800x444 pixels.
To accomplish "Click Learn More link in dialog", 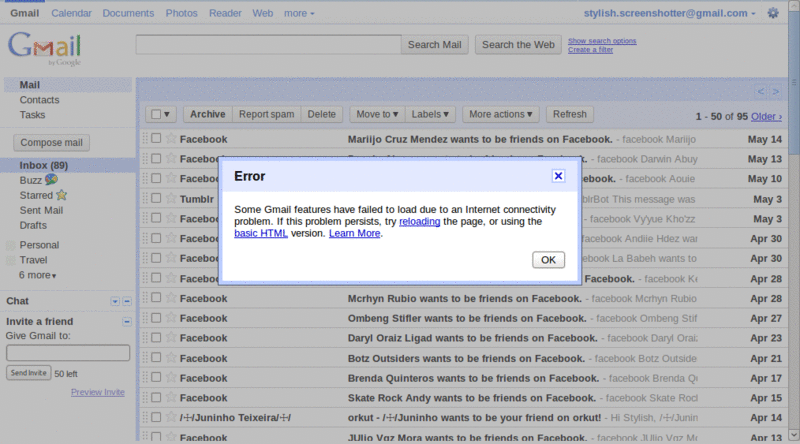I will (x=355, y=233).
